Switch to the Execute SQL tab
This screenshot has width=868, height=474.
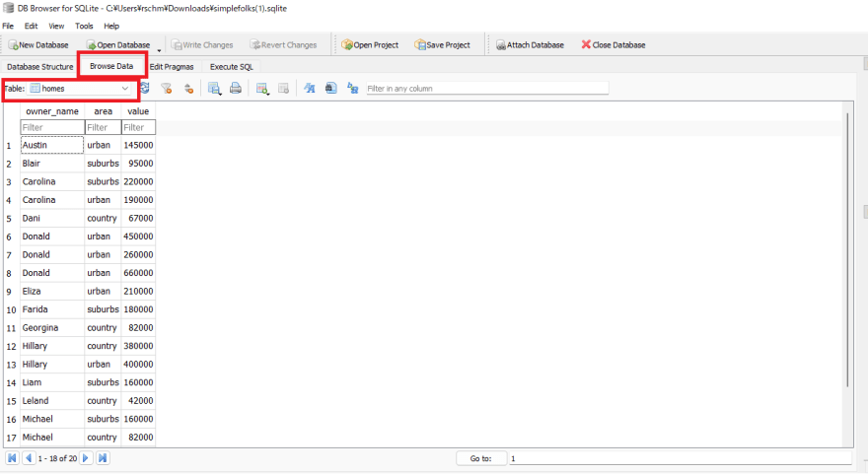click(232, 66)
